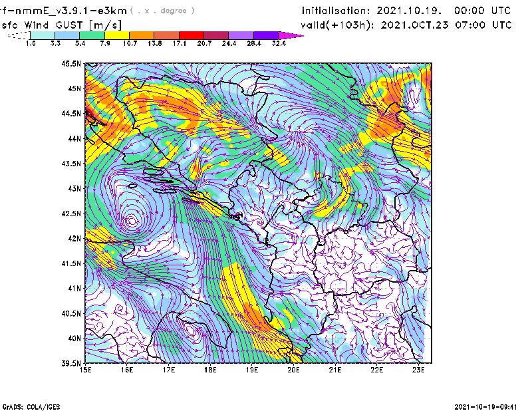The width and height of the screenshot is (532, 411).
Task: Click the 41.5N latitude label
Action: (71, 263)
